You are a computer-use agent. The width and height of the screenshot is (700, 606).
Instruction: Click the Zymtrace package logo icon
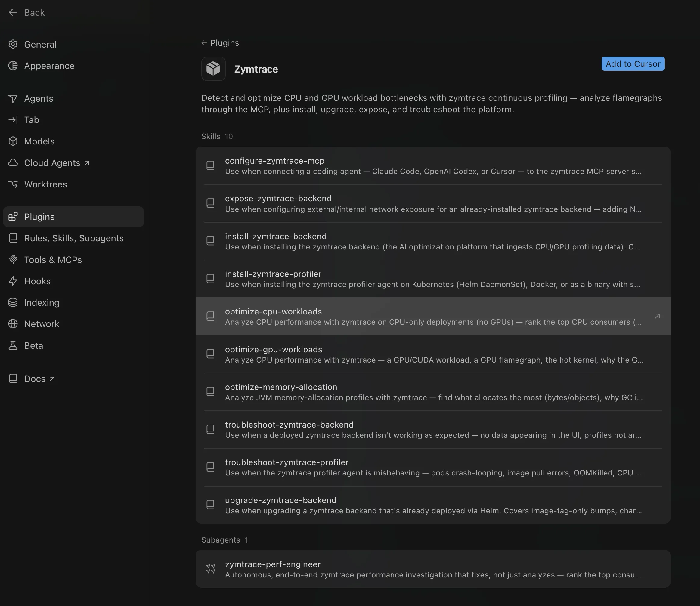(213, 69)
